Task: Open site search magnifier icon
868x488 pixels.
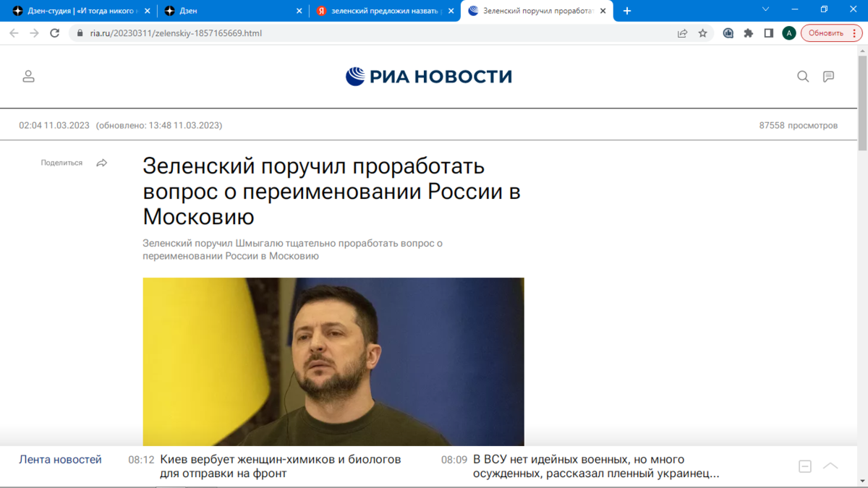Action: coord(803,76)
